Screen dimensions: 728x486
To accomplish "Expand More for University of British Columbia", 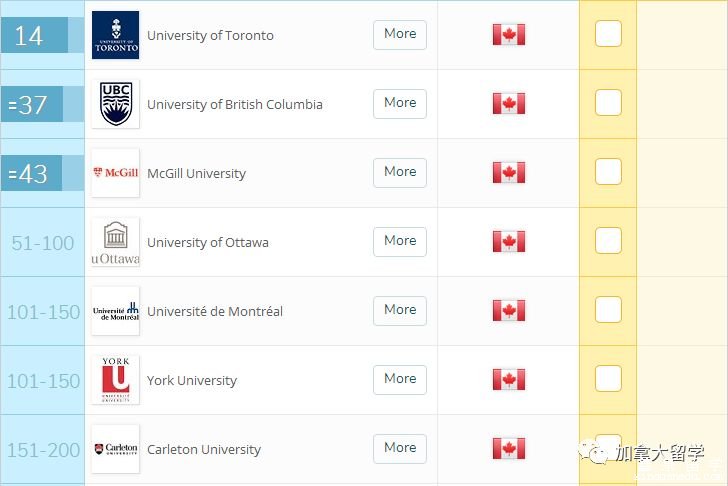I will [400, 104].
